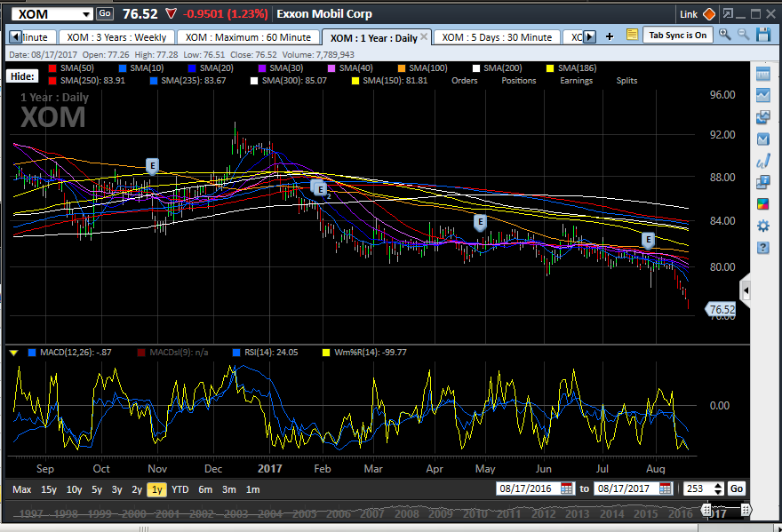Toggle Splits markers label
This screenshot has height=532, width=782.
click(x=626, y=81)
